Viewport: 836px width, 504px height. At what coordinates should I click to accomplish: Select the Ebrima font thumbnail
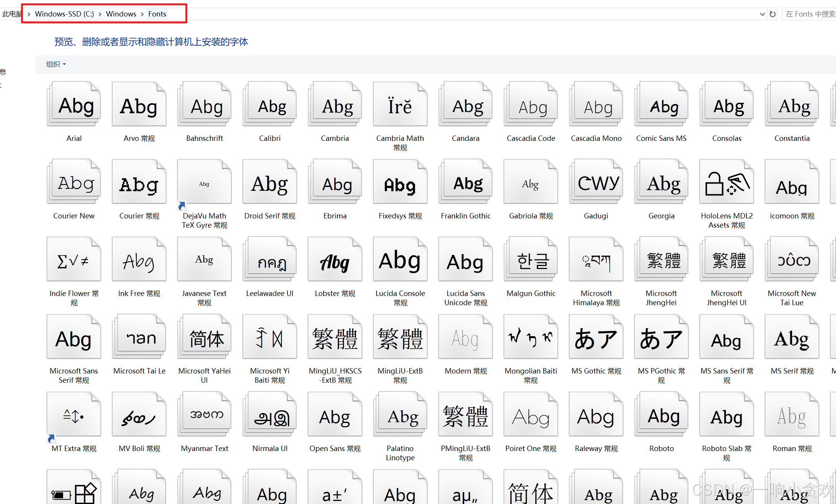[335, 181]
